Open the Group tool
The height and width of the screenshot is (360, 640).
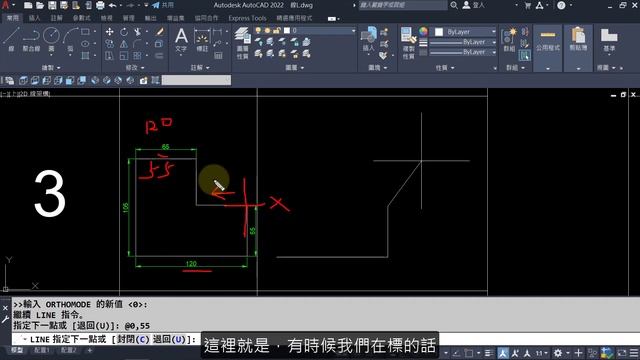point(509,40)
